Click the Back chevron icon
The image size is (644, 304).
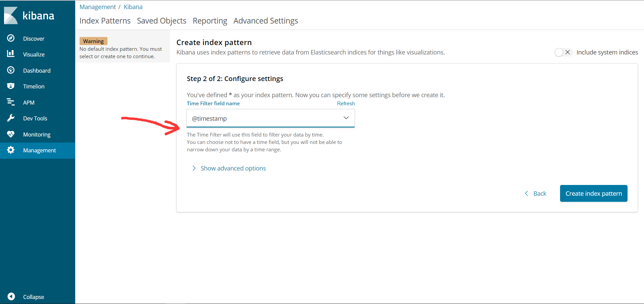coord(526,193)
